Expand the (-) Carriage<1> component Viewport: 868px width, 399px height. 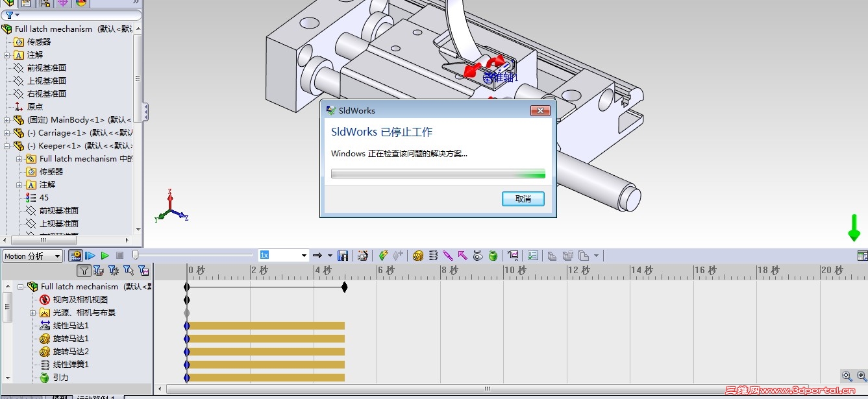[x=7, y=133]
